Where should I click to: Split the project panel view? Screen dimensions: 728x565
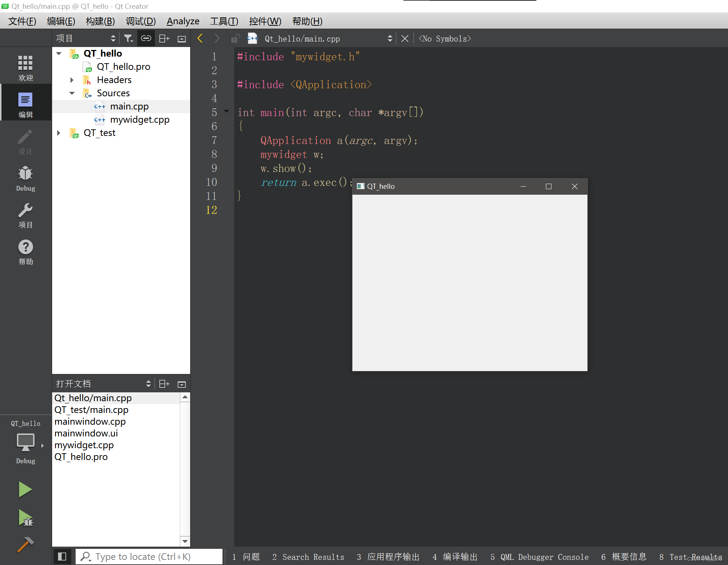pos(164,39)
